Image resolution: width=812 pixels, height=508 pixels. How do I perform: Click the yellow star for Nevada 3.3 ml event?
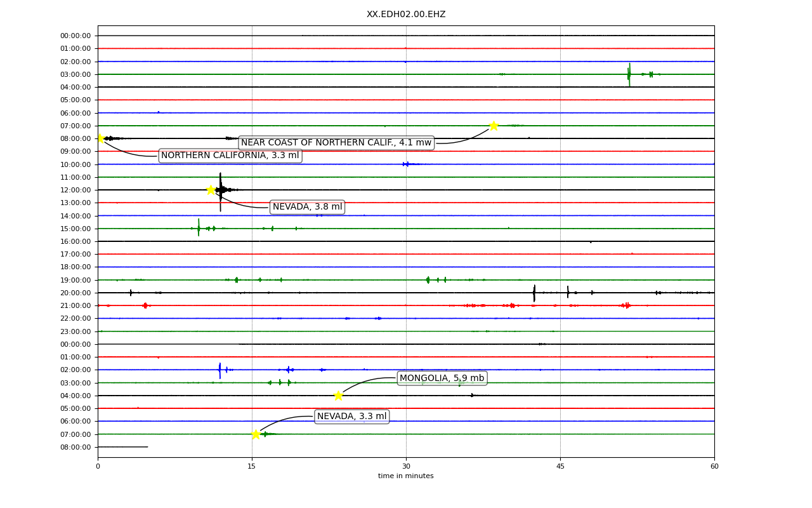(256, 434)
